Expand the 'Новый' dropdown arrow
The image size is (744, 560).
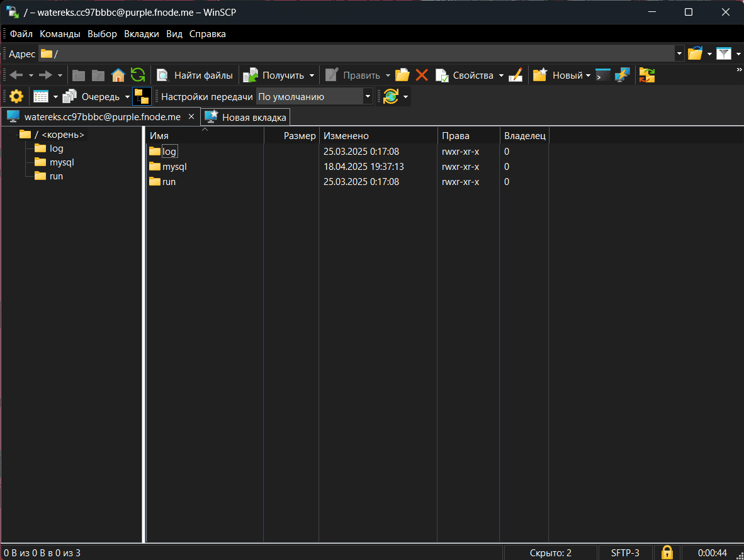pyautogui.click(x=588, y=76)
